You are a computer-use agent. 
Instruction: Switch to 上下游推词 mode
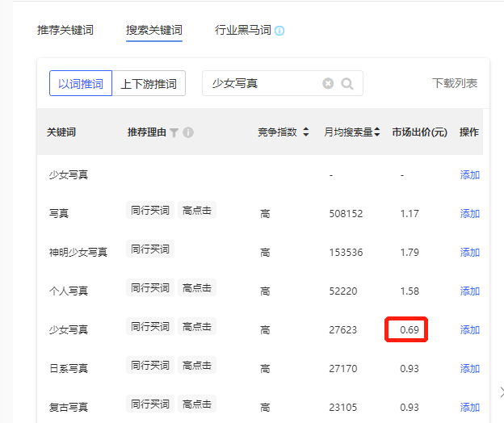pos(149,83)
